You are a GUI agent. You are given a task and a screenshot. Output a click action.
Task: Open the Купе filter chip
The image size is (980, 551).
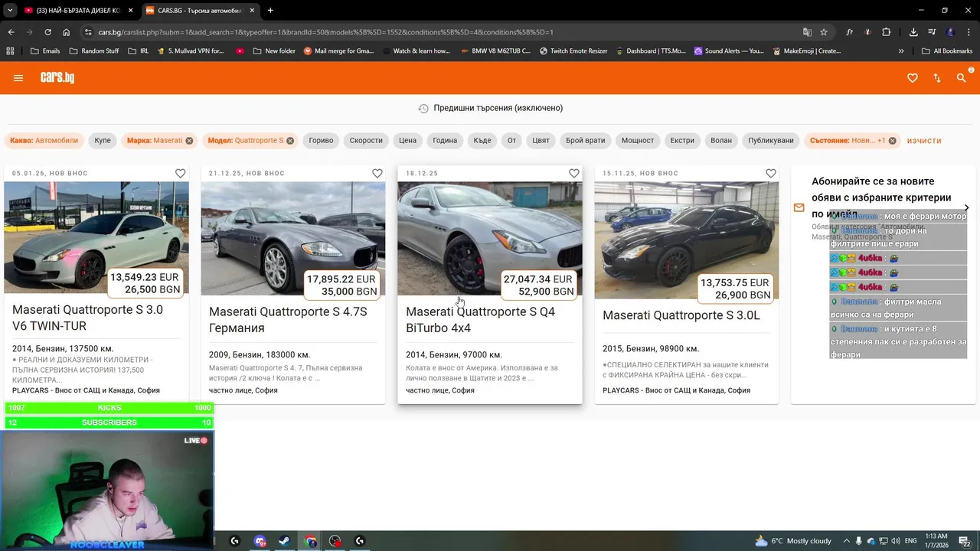[x=103, y=141]
